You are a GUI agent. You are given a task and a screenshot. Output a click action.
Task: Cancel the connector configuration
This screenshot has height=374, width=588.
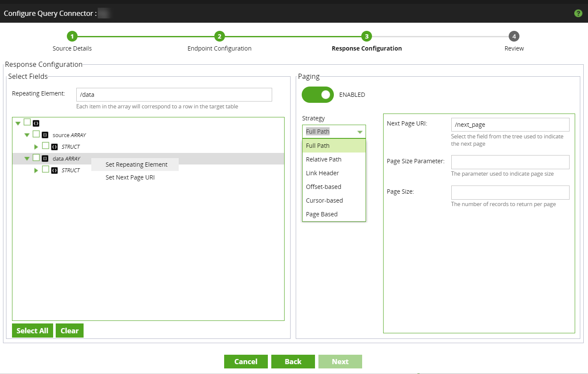[246, 362]
